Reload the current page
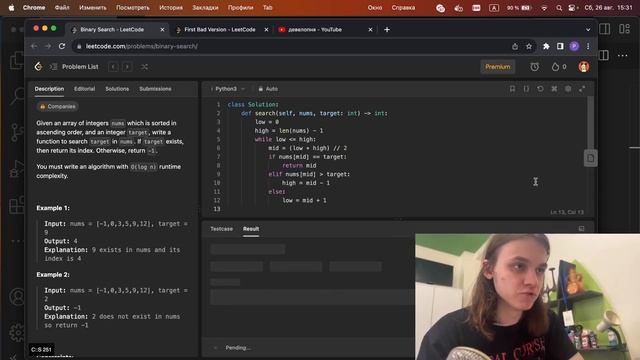 (x=62, y=47)
